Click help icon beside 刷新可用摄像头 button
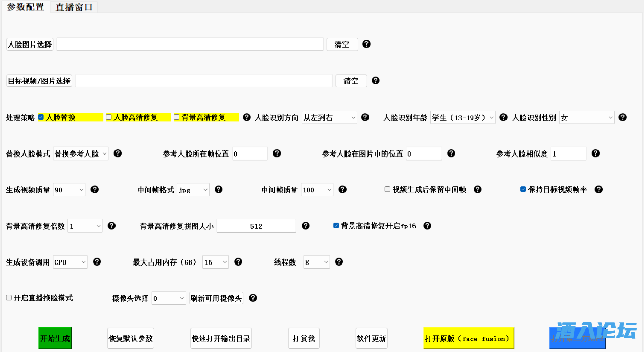This screenshot has width=644, height=352. point(252,298)
